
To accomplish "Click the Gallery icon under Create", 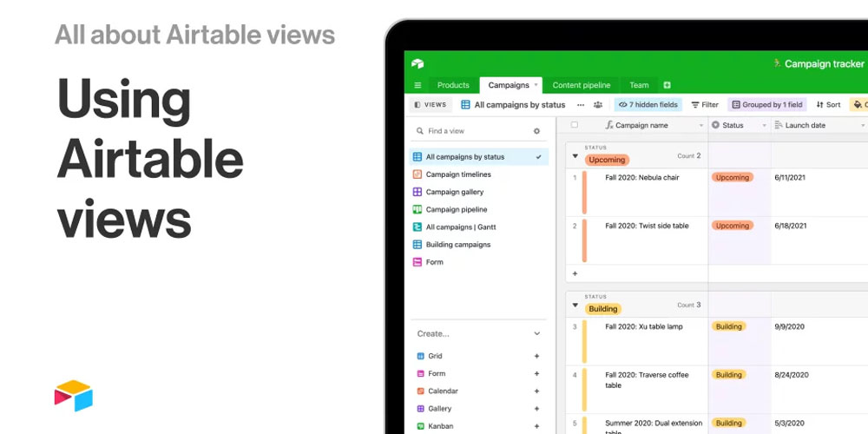I will click(421, 409).
